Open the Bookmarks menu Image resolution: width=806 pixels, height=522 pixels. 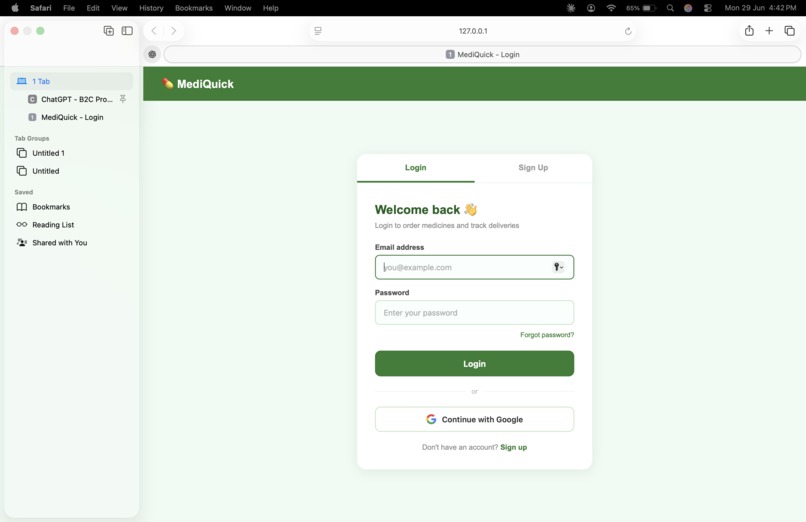pyautogui.click(x=194, y=8)
